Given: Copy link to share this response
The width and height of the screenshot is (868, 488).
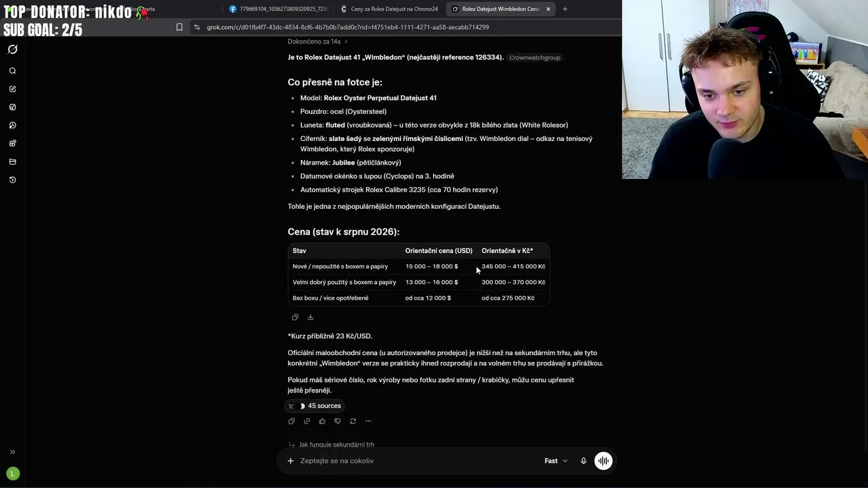Looking at the screenshot, I should (307, 421).
